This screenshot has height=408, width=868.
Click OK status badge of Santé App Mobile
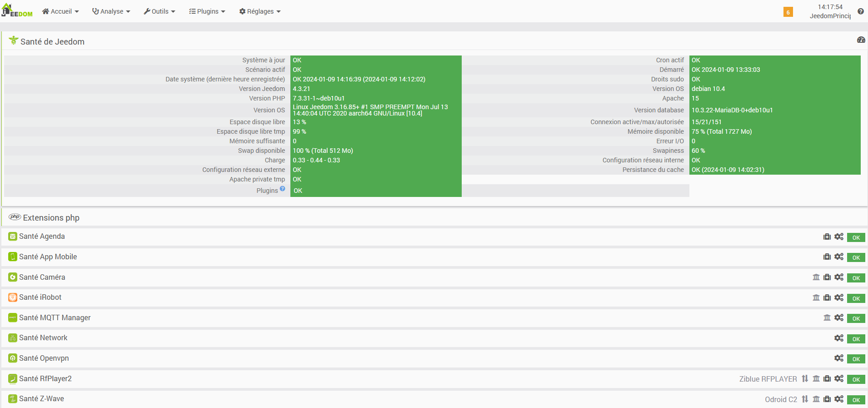(856, 257)
